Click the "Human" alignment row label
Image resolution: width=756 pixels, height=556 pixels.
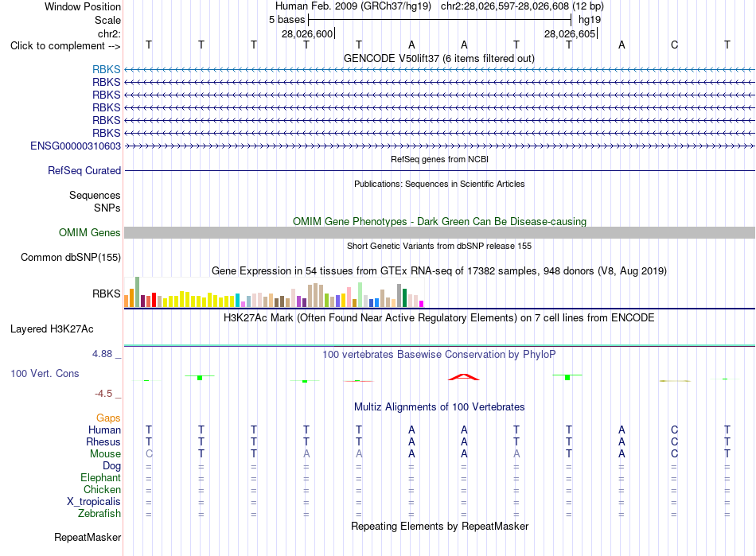104,430
